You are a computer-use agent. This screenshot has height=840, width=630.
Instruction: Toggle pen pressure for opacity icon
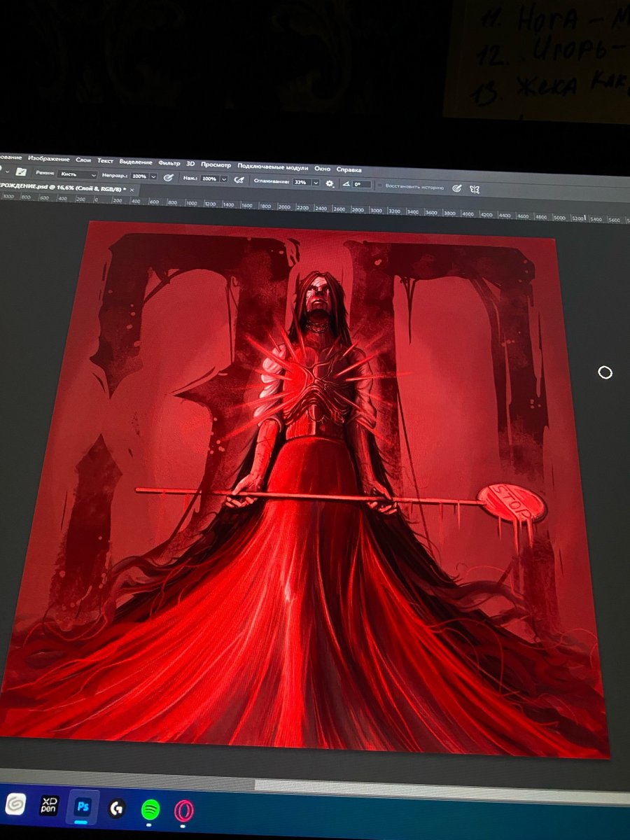pyautogui.click(x=168, y=178)
